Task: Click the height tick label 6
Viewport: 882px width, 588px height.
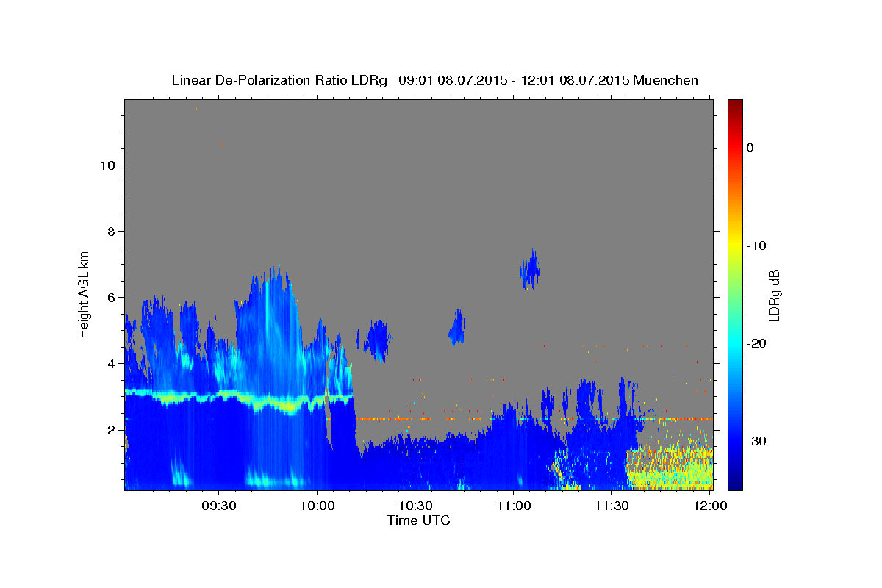Action: click(x=112, y=298)
